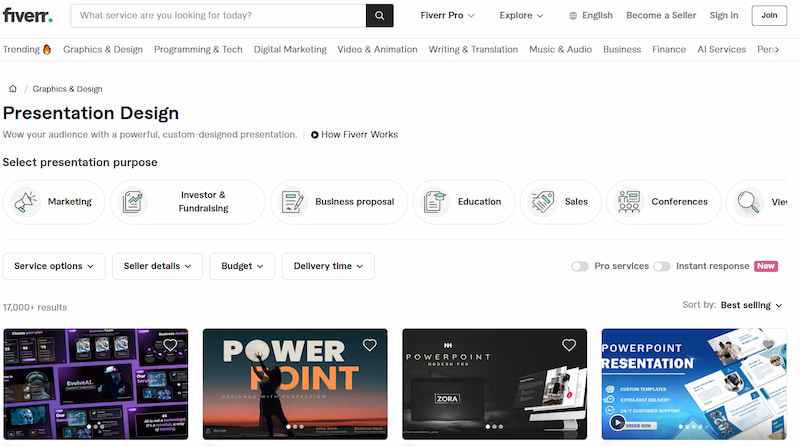Open the Service options dropdown

(54, 266)
